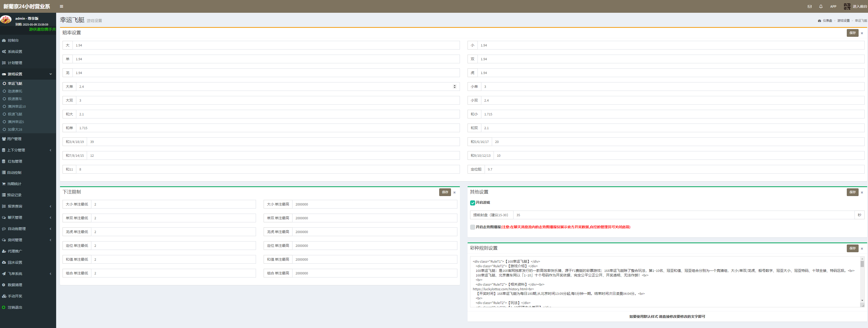Save the 赔率设置 odds settings
The width and height of the screenshot is (868, 328).
pyautogui.click(x=852, y=33)
